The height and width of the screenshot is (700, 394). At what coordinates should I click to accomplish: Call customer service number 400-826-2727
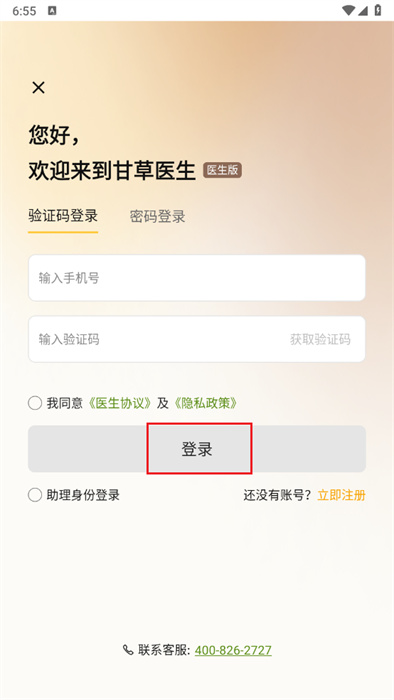click(x=233, y=650)
